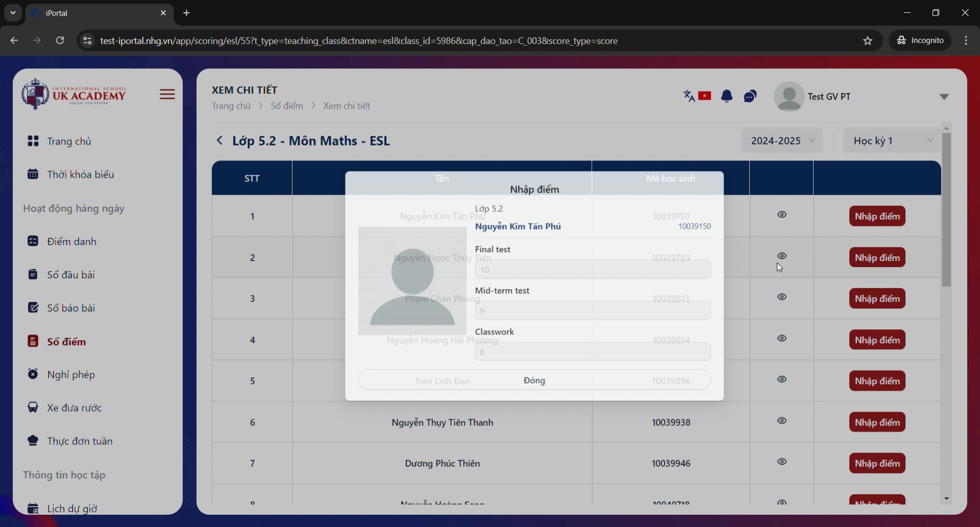Click the back arrow beside Lớp 5.2
Screen dimensions: 980x527
tap(220, 141)
